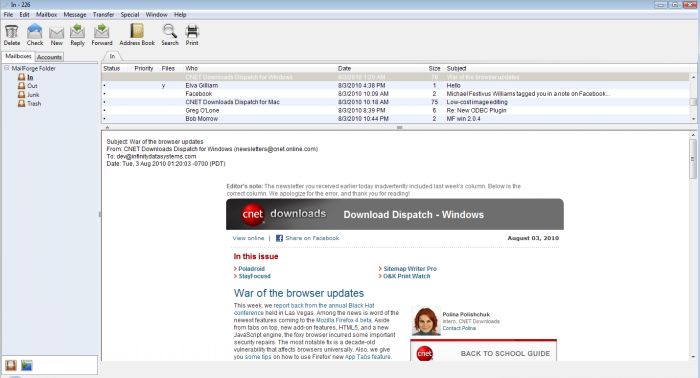
Task: Select CNET Downloads Dispatch for Mac message
Action: click(x=396, y=102)
